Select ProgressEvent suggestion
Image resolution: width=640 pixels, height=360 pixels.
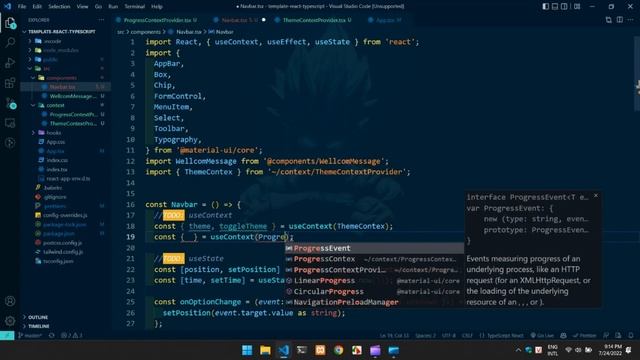[x=374, y=248]
